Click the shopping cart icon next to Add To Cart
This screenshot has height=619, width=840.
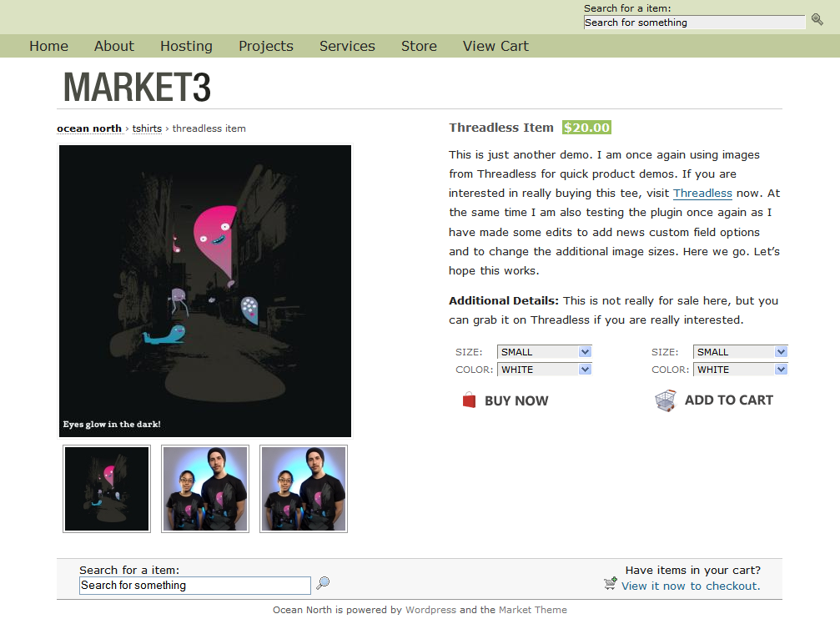coord(666,400)
